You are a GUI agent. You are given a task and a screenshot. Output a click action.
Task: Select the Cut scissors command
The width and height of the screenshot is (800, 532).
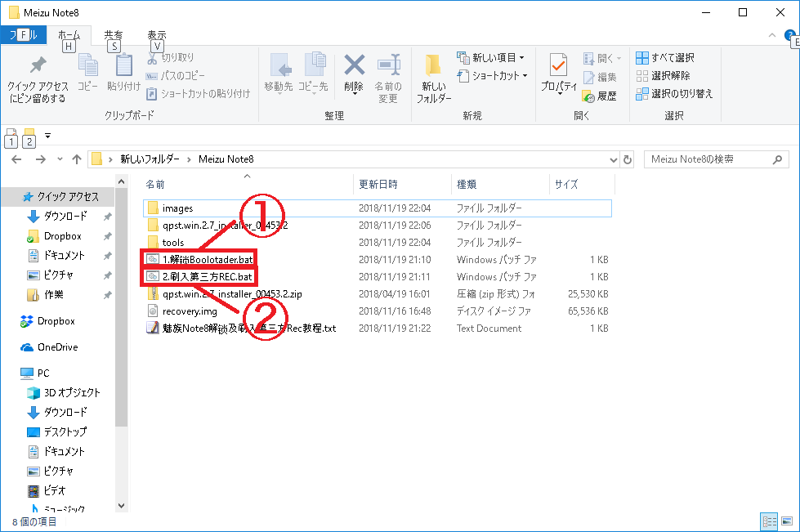click(171, 58)
